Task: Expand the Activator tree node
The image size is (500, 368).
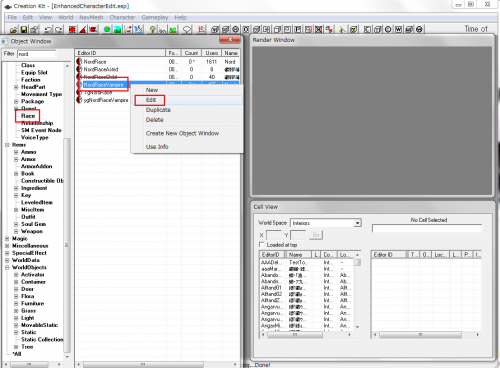Action: point(16,275)
